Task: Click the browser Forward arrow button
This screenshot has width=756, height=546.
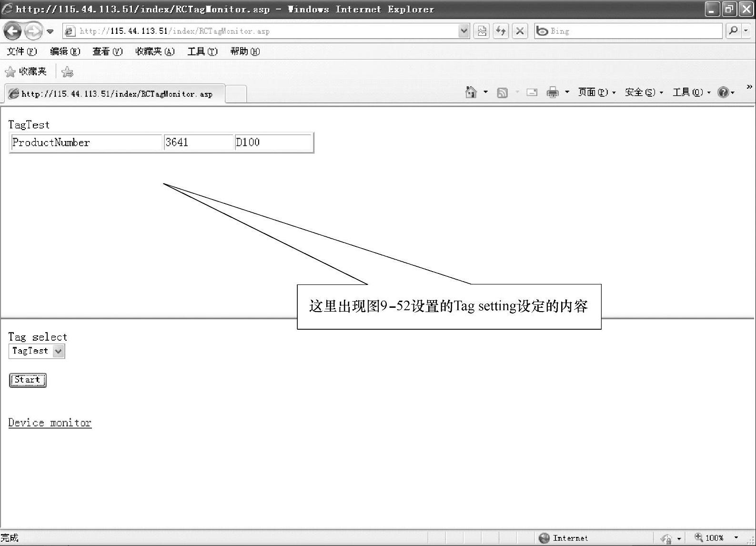Action: click(x=33, y=31)
